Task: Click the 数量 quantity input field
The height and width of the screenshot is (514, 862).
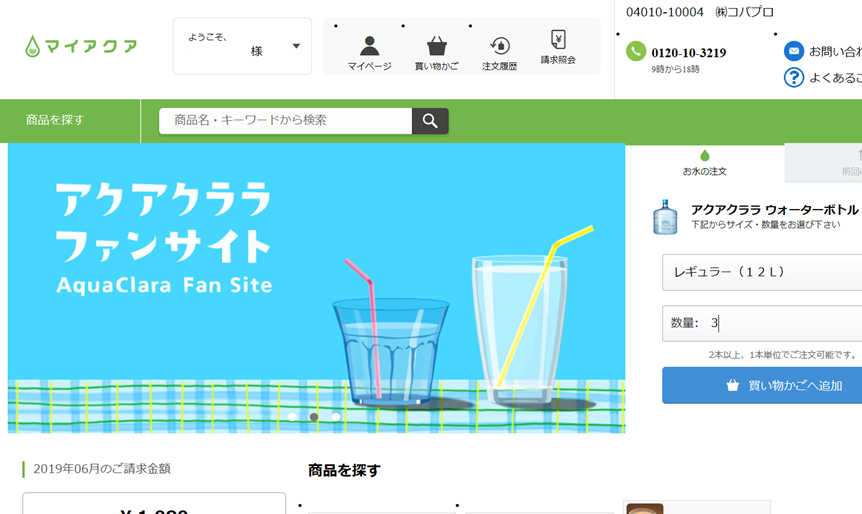Action: point(762,323)
